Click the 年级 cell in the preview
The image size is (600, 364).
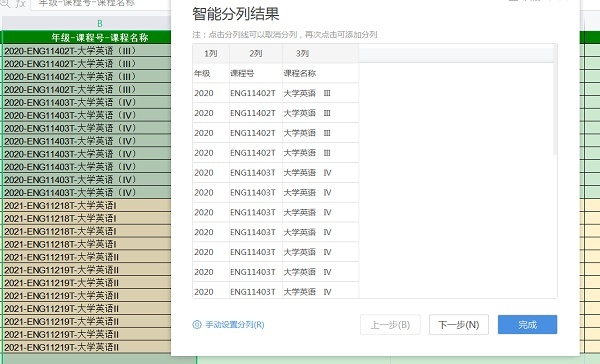point(211,73)
